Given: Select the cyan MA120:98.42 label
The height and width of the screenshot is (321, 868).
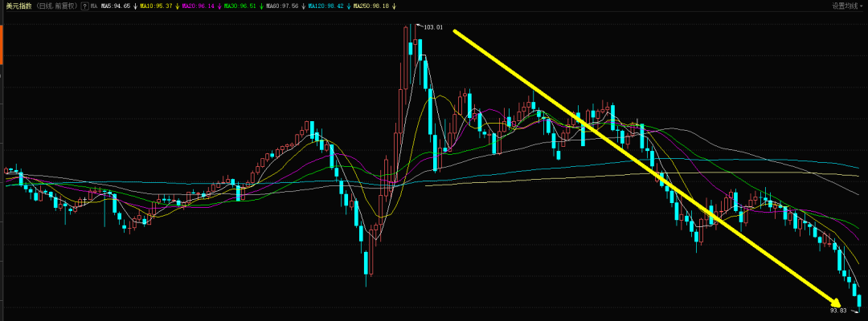Looking at the screenshot, I should (326, 6).
